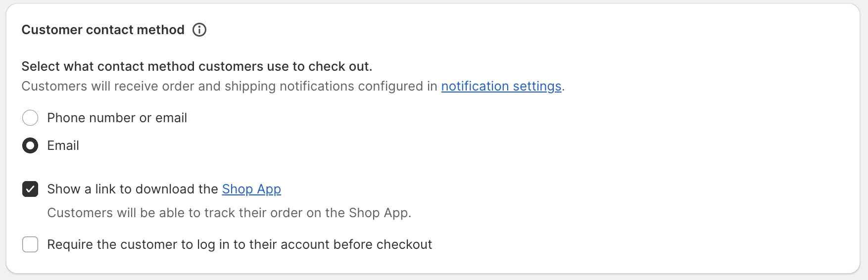This screenshot has width=868, height=280.
Task: Click the 'Require the customer to log in' label
Action: (240, 244)
